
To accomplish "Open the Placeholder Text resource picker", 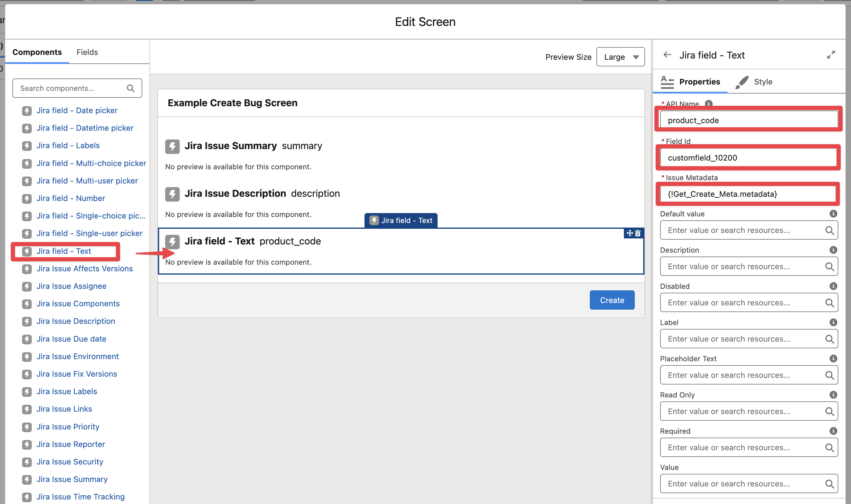I will point(744,375).
